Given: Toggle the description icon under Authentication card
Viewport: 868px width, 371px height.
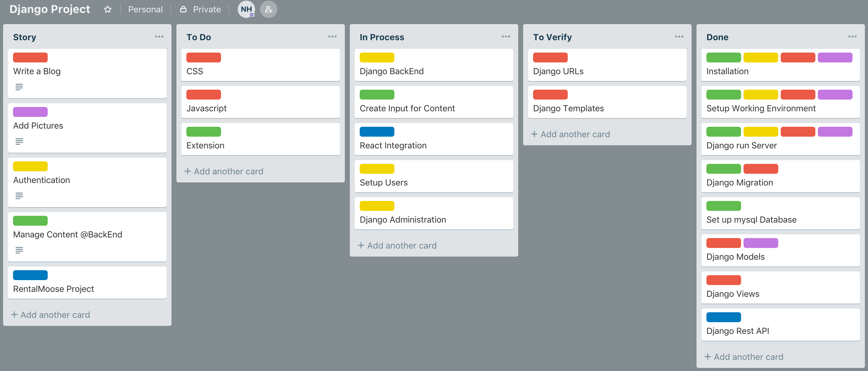Looking at the screenshot, I should (20, 196).
